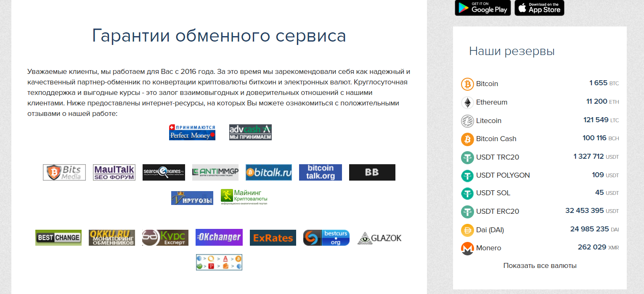Select the 'Monero' reserve name

pyautogui.click(x=489, y=248)
